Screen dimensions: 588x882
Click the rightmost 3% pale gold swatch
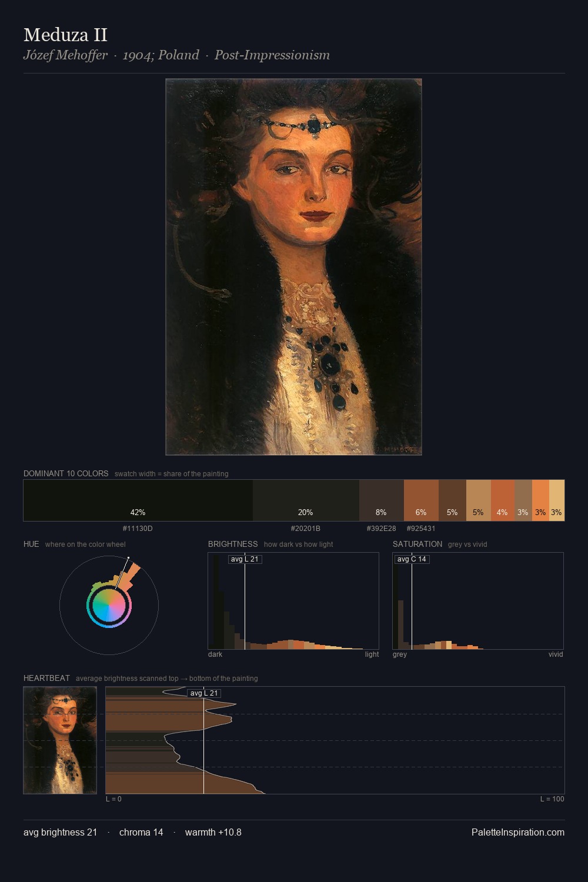click(557, 500)
